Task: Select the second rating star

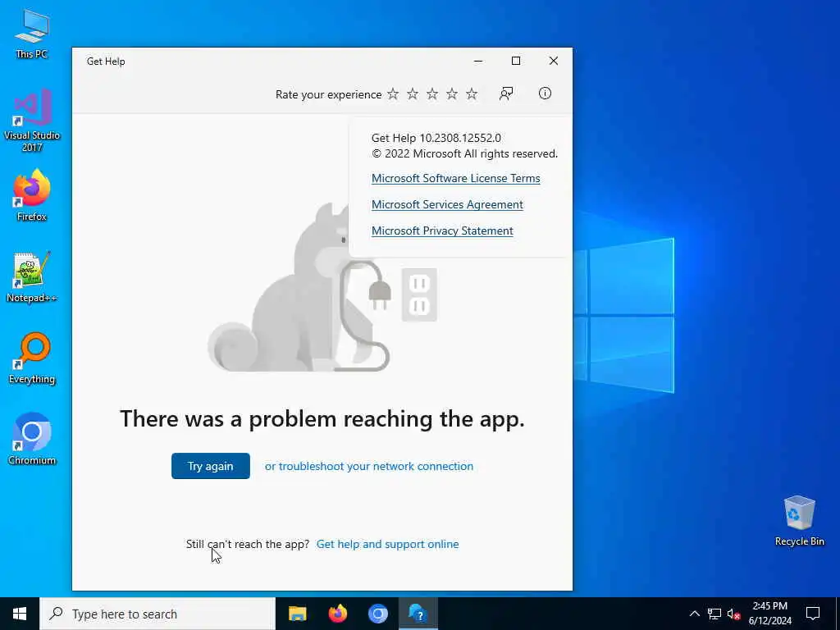Action: pos(413,94)
